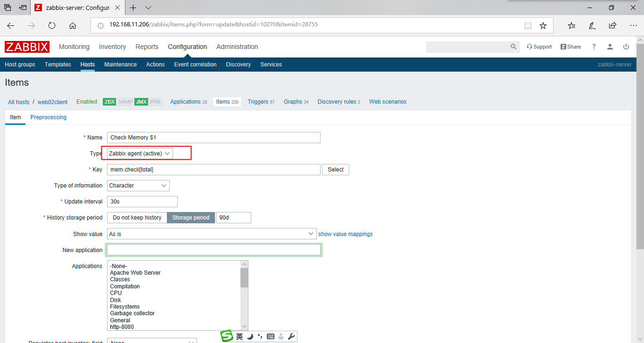Open the Monitoring menu
Screen dimensions: 644x343
click(x=74, y=47)
